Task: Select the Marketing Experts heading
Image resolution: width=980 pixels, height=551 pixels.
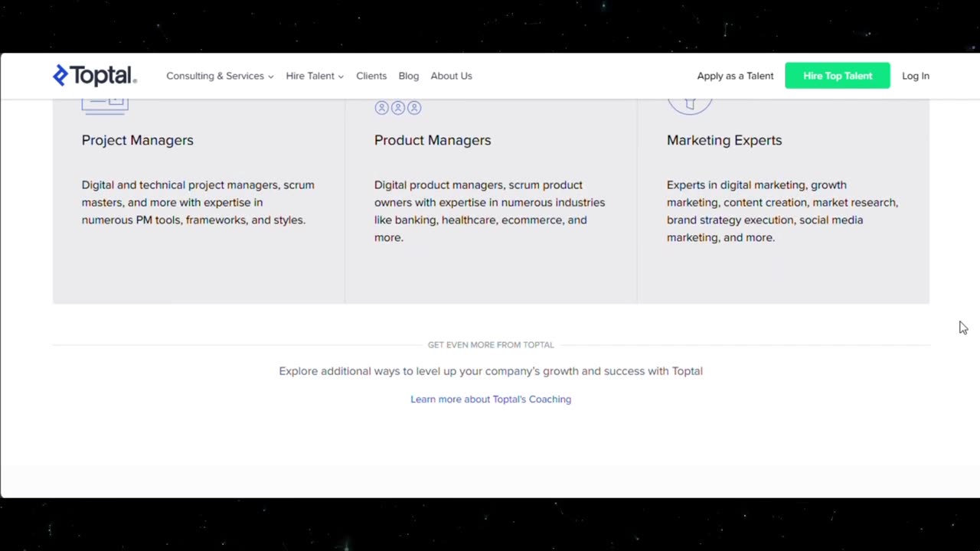Action: 724,140
